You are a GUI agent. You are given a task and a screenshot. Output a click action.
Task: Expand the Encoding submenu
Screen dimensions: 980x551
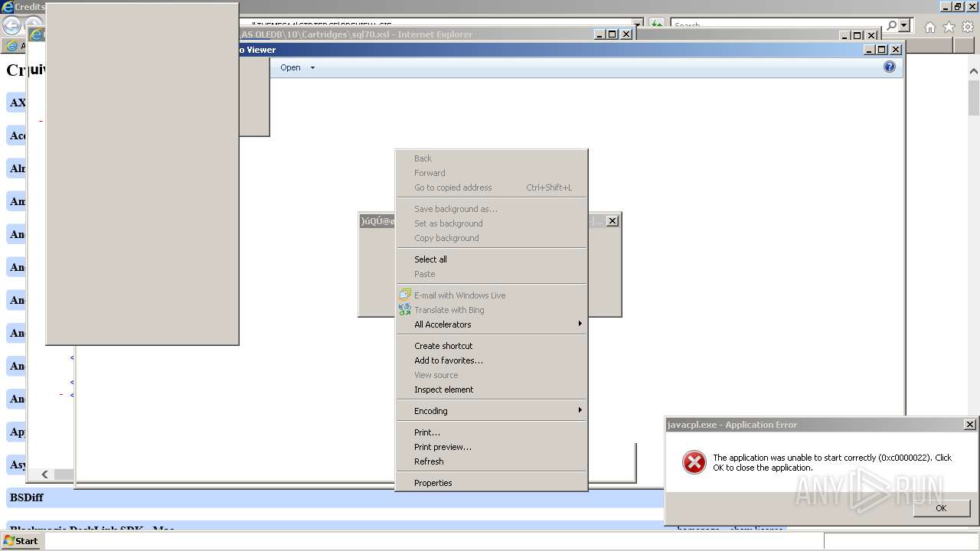click(x=490, y=411)
